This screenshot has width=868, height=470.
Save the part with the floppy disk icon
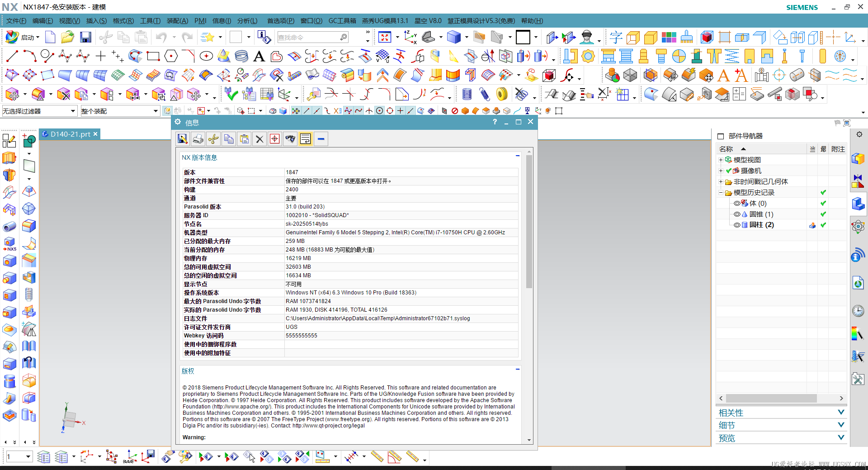point(85,37)
